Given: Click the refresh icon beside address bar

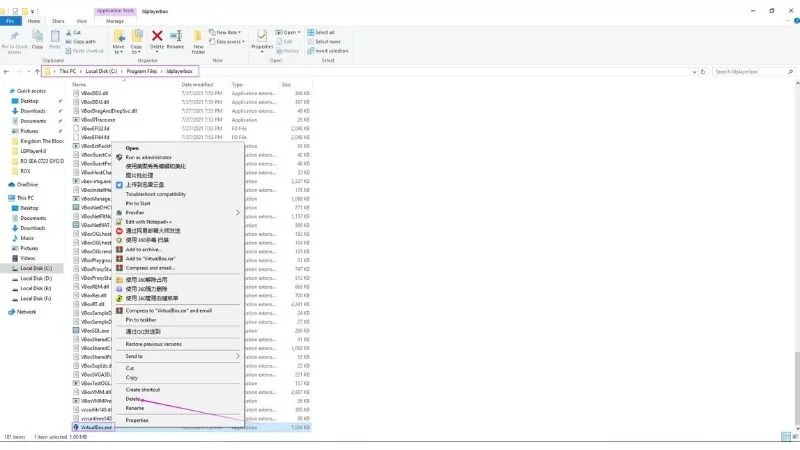Looking at the screenshot, I should 703,71.
